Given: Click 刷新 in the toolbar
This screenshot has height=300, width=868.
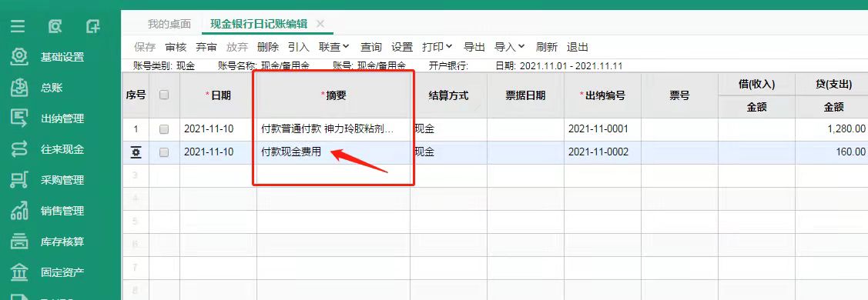Looking at the screenshot, I should [547, 47].
